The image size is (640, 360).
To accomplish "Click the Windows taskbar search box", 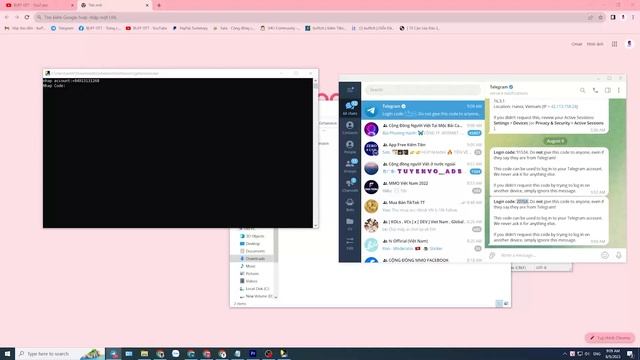I will tap(60, 353).
